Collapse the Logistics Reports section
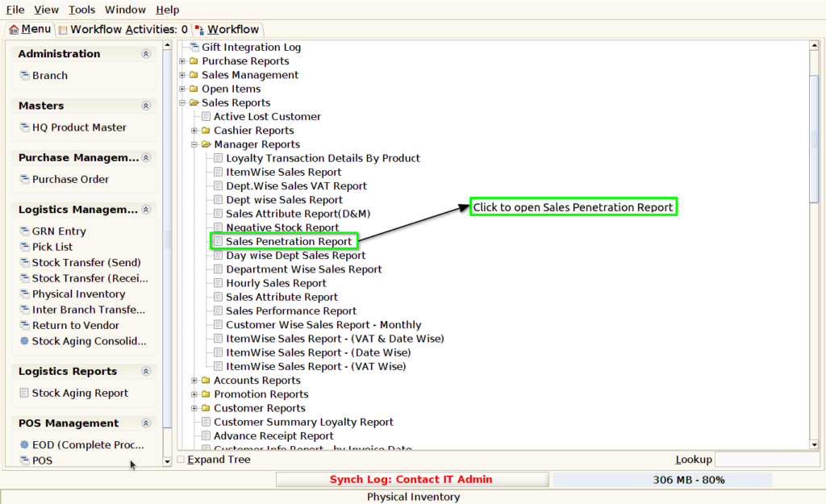 146,371
